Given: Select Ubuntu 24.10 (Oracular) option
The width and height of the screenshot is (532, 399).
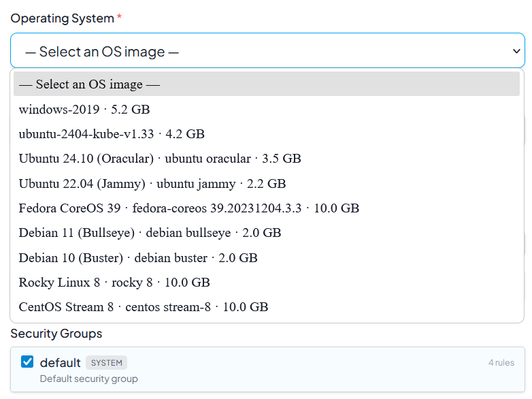Looking at the screenshot, I should click(x=266, y=159).
